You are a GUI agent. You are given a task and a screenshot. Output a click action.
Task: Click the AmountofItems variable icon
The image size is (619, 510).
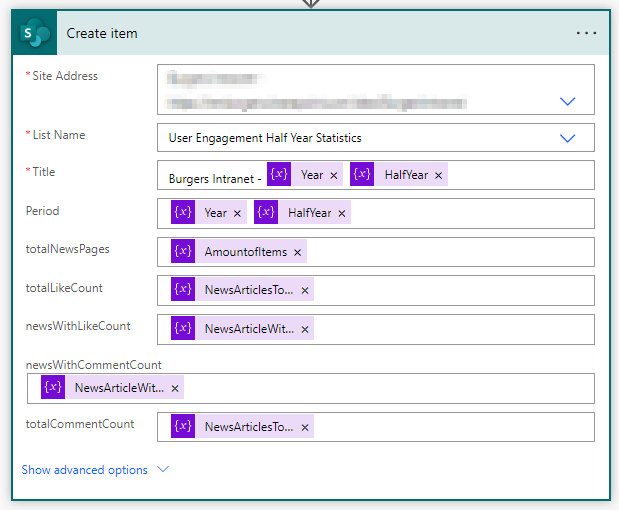tap(183, 251)
